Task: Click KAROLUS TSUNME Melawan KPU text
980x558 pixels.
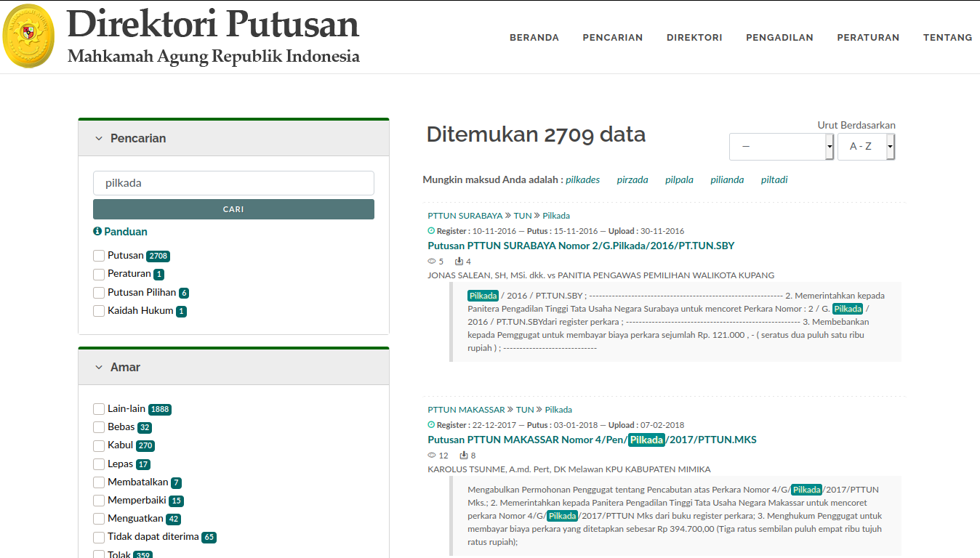Action: (x=569, y=469)
